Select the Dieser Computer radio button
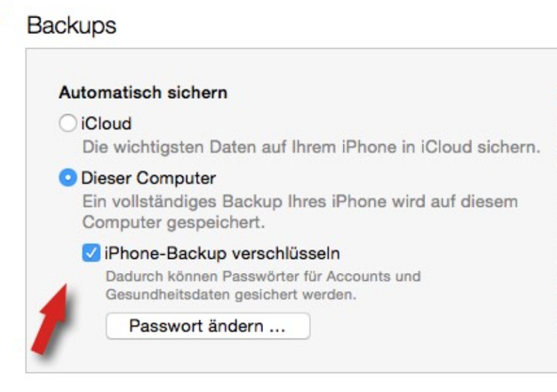This screenshot has width=557, height=392. [68, 178]
